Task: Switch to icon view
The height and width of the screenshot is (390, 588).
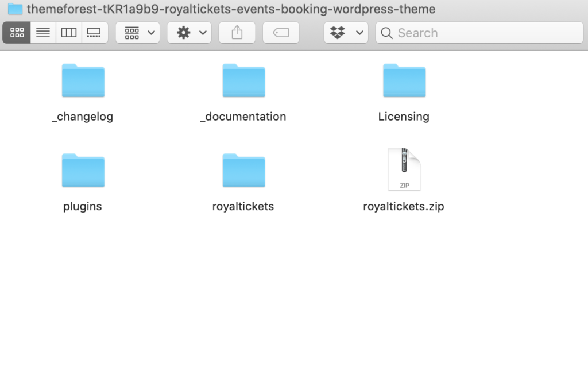Action: pos(17,33)
